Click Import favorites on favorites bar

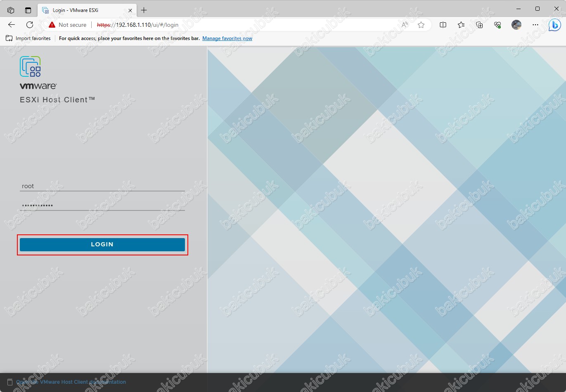(x=28, y=38)
